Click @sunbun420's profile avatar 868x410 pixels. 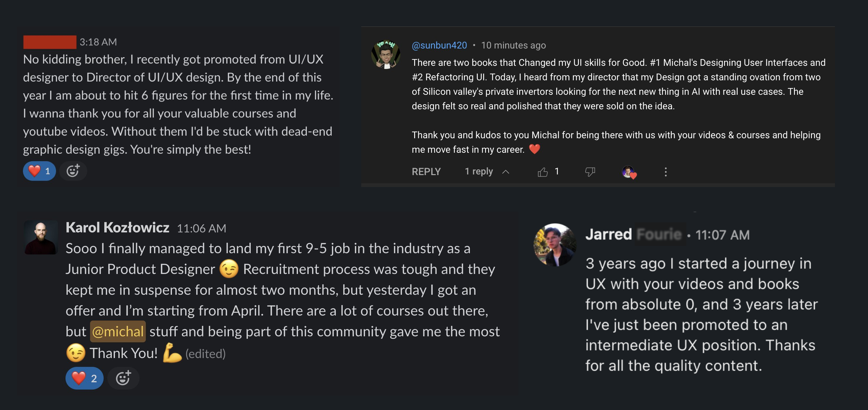(386, 54)
